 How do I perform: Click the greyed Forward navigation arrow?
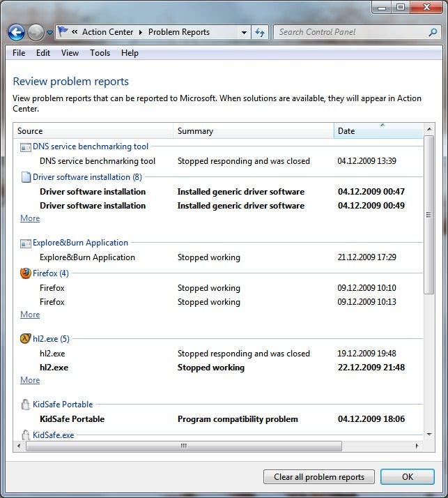click(x=36, y=32)
